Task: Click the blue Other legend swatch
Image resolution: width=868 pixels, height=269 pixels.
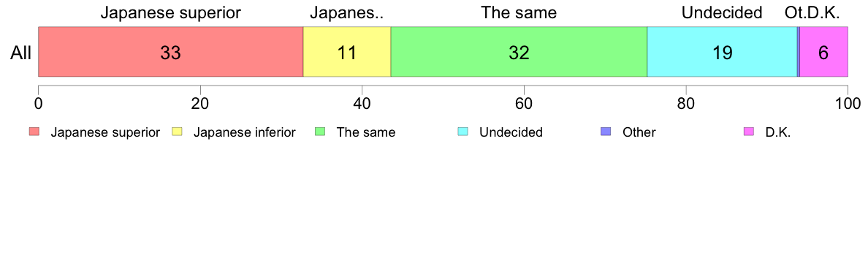Action: coord(605,132)
